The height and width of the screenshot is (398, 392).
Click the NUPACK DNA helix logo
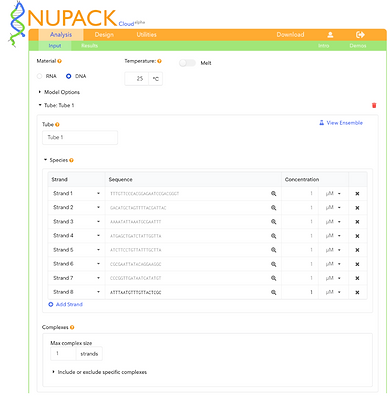click(x=17, y=25)
